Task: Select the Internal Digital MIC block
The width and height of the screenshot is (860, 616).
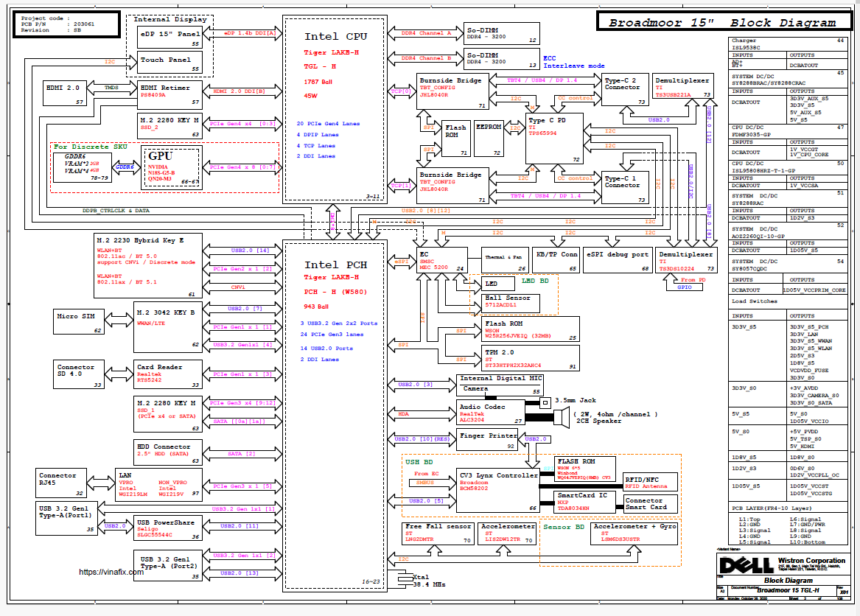Action: (x=500, y=385)
